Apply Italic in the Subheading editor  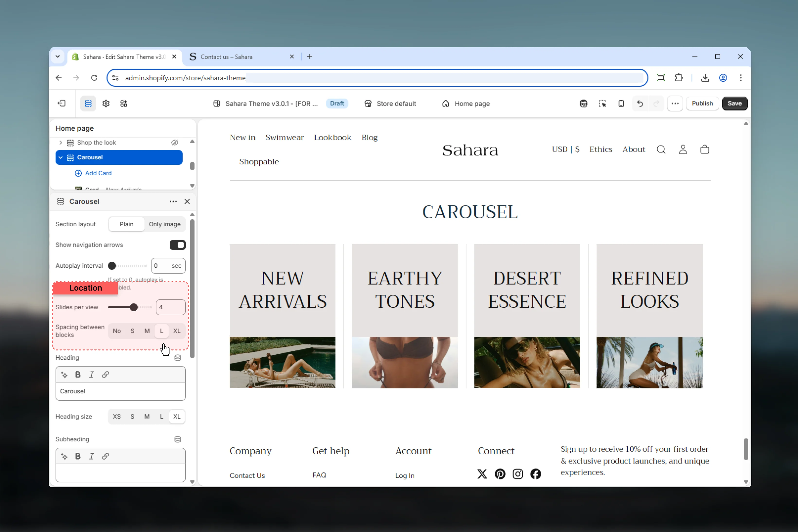[x=91, y=456]
